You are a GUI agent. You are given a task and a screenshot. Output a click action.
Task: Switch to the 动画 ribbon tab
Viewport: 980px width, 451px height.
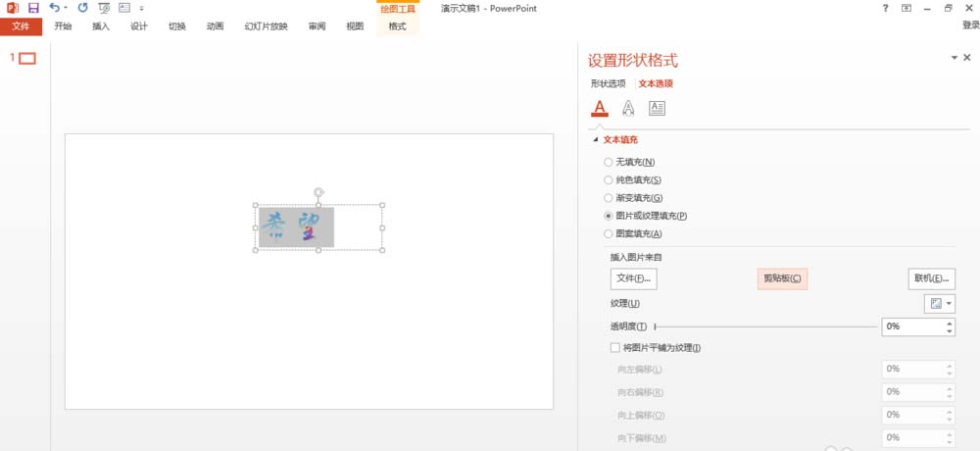coord(215,26)
